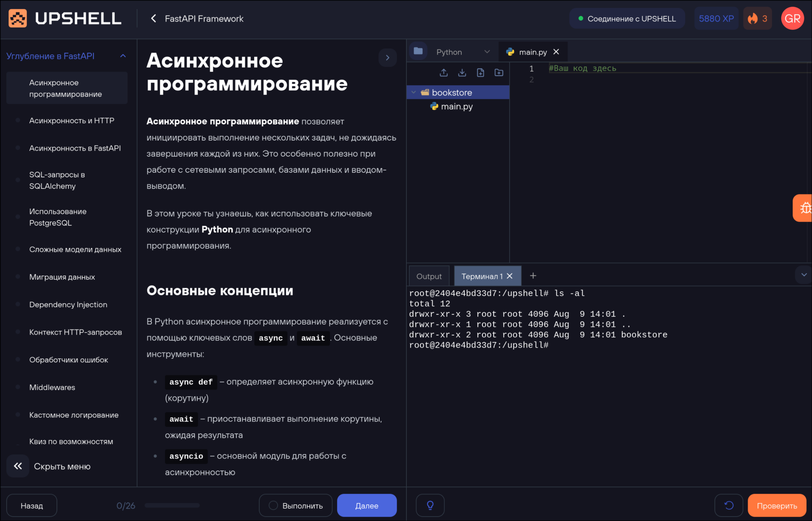Go back using the arrow beside FastAPI Framework
Viewport: 812px width, 521px height.
point(153,19)
